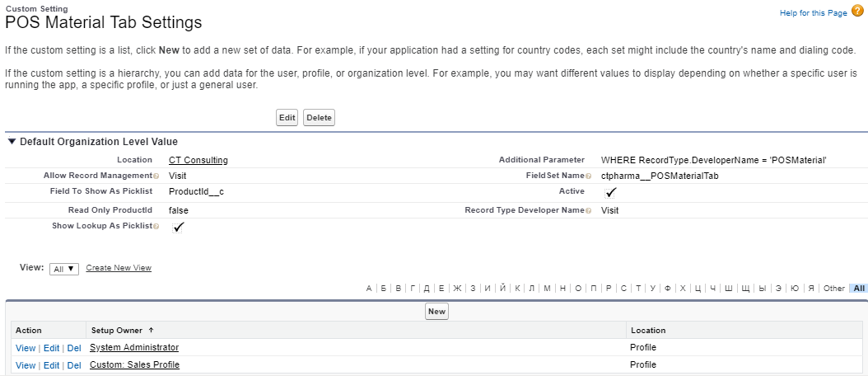Select the All alphabet filter
This screenshot has height=376, width=868.
point(859,289)
